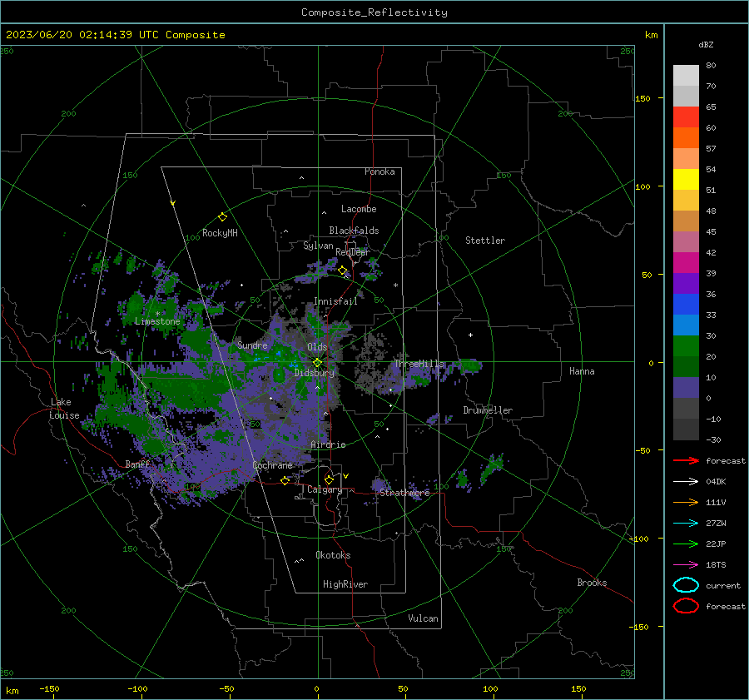This screenshot has height=700, width=749.
Task: Select the bright yellow 54–51 dBZ swatch
Action: tap(686, 179)
